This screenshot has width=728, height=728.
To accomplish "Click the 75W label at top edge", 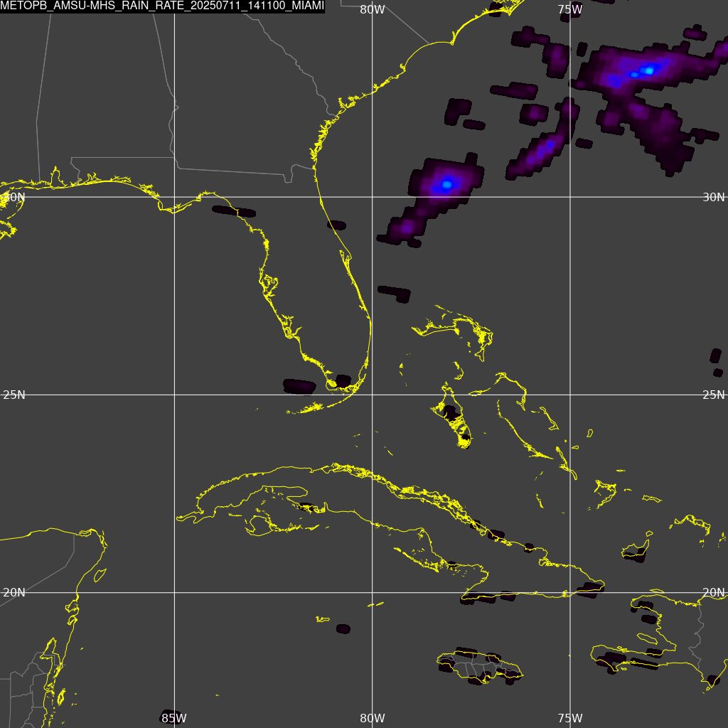I will click(570, 9).
